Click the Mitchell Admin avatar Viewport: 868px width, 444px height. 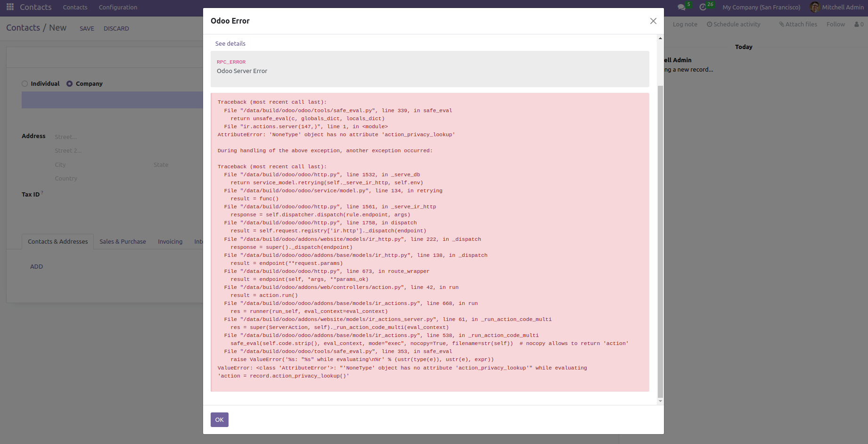click(x=815, y=7)
